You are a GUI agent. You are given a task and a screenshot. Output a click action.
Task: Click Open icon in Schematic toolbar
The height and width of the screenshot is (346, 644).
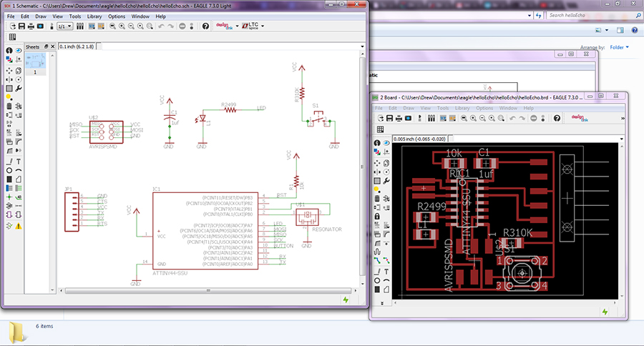[13, 26]
